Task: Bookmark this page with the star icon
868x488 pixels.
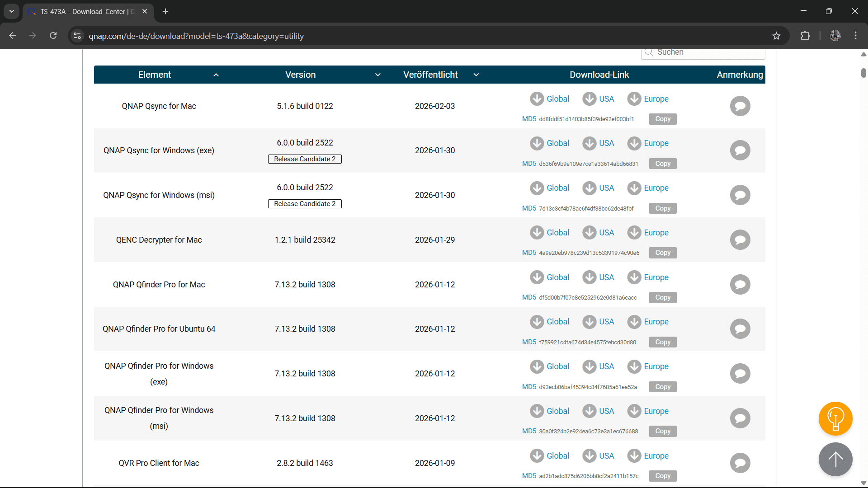Action: pos(776,36)
